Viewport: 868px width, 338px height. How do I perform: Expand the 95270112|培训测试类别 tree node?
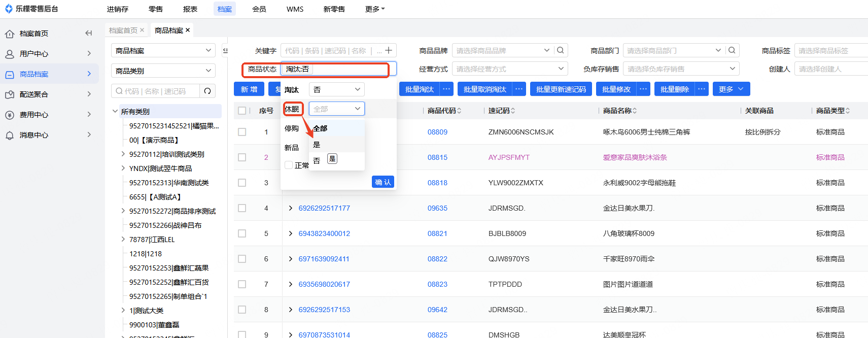click(123, 154)
